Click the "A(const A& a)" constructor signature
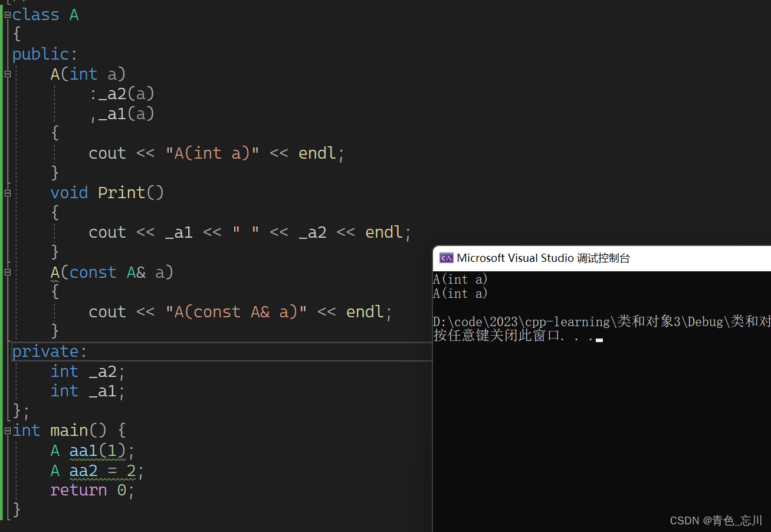 (112, 272)
